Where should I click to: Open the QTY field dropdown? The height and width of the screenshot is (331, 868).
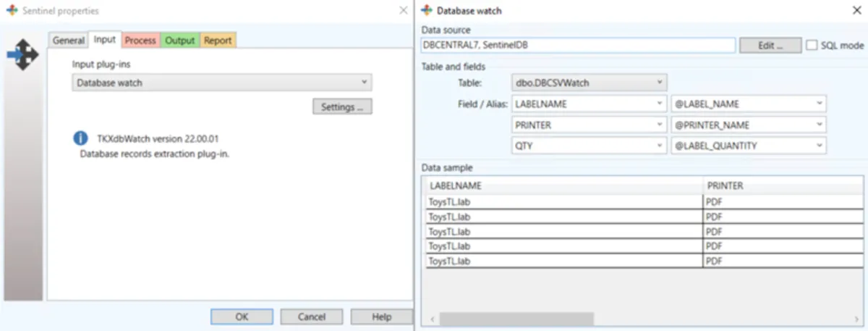(x=589, y=146)
